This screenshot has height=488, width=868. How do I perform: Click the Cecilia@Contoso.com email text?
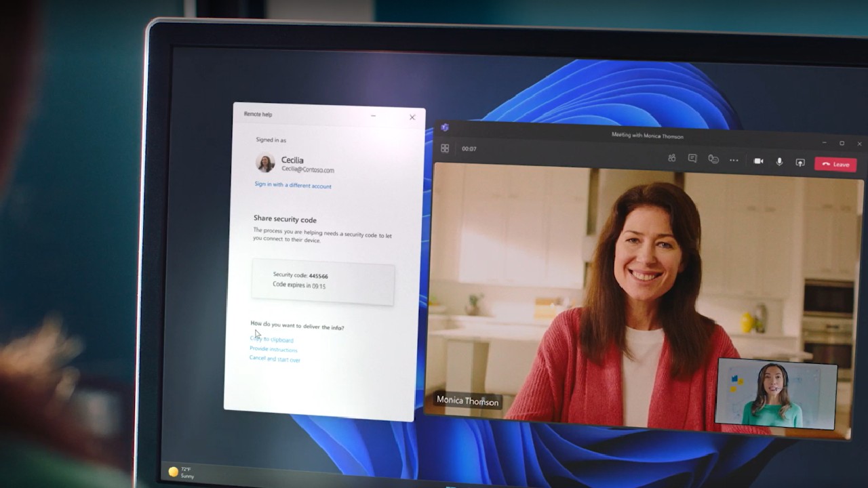tap(308, 169)
